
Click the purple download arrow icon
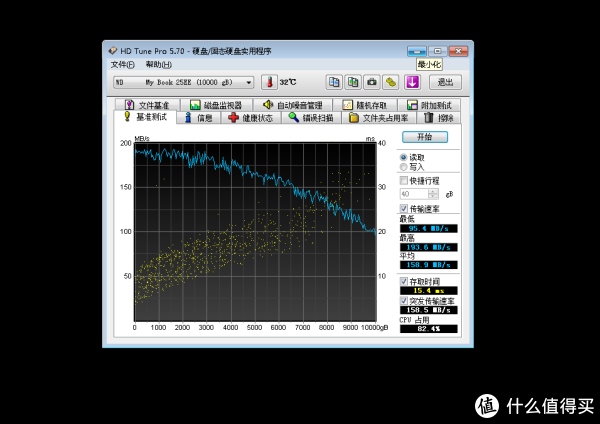point(412,82)
